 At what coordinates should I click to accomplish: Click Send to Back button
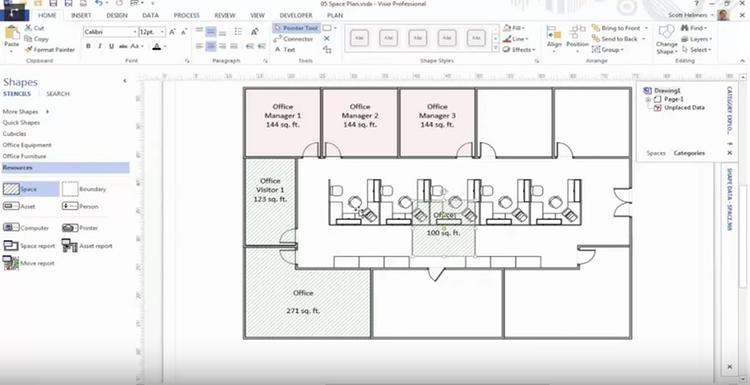pyautogui.click(x=619, y=39)
